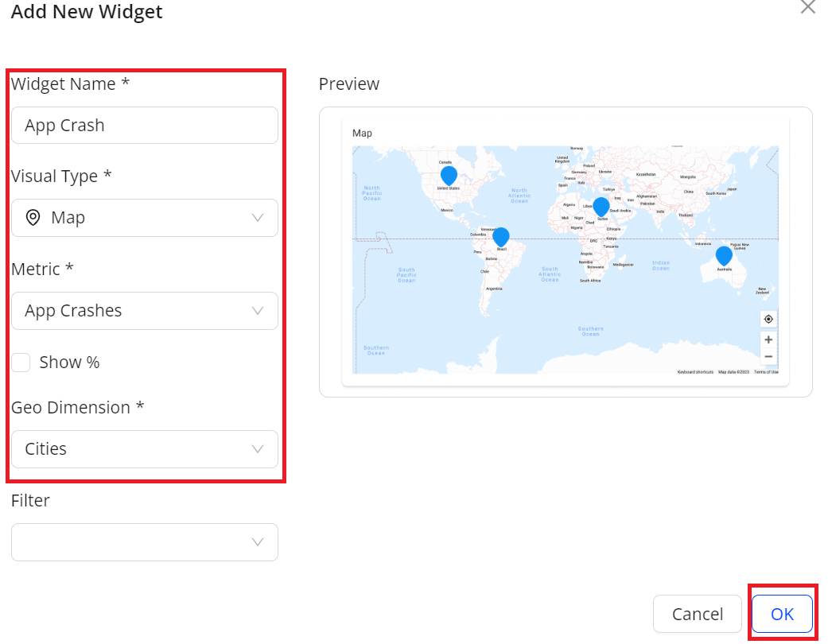This screenshot has width=828, height=644.
Task: Click into the Widget Name text field
Action: [145, 126]
